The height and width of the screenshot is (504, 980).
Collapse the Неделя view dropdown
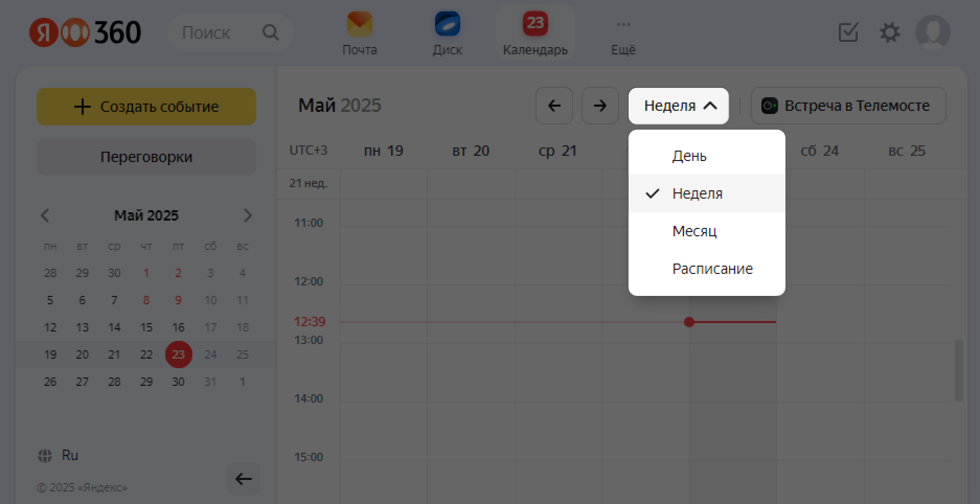pyautogui.click(x=678, y=106)
